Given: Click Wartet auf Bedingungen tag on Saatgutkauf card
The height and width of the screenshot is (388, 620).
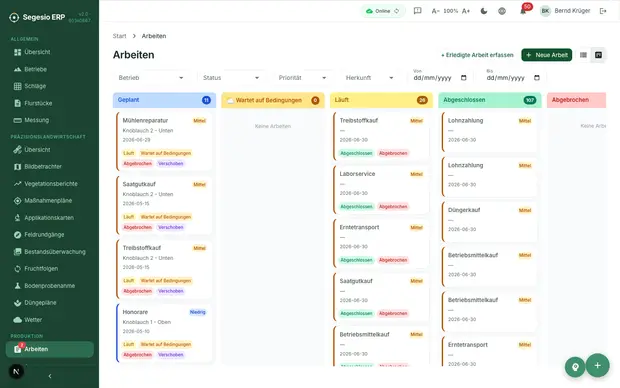Looking at the screenshot, I should [x=166, y=217].
